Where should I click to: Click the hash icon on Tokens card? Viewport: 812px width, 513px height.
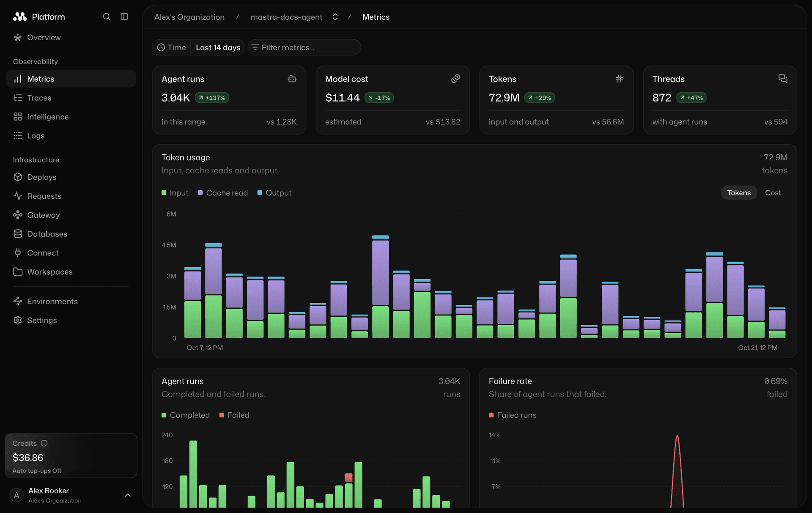click(x=619, y=79)
